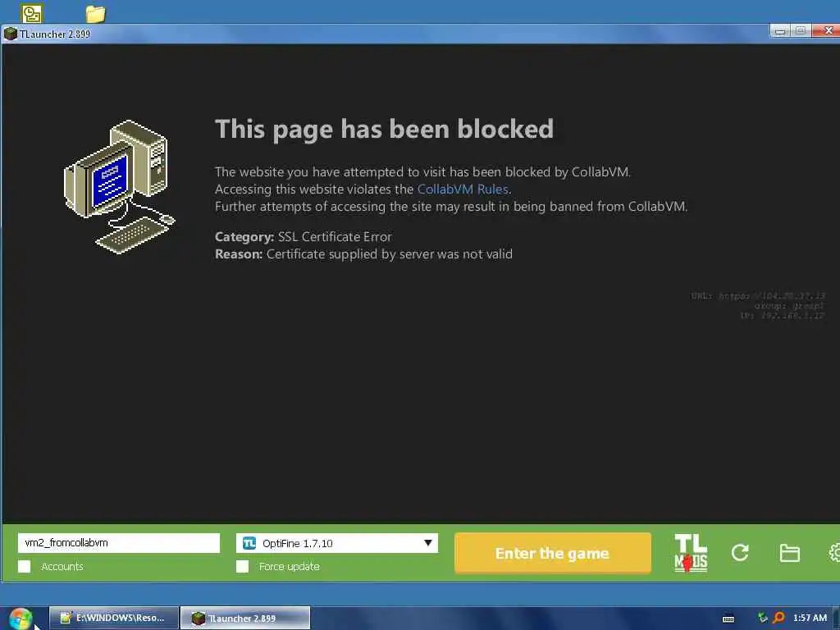Open the Windows Start orb

point(21,619)
